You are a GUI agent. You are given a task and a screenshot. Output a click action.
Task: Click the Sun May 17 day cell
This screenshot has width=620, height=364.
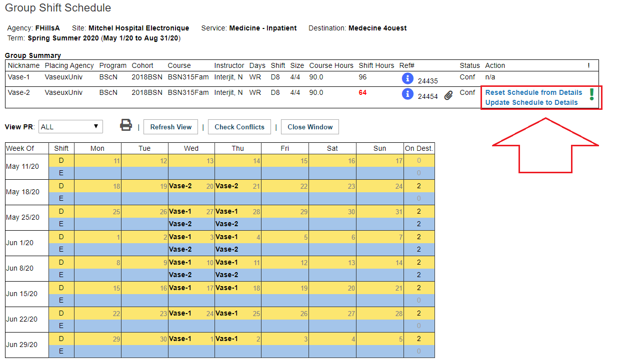380,161
